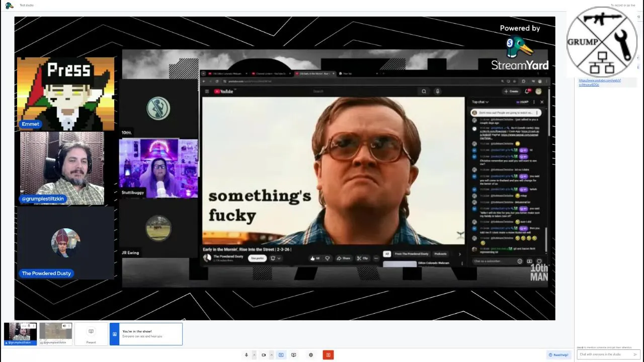The height and width of the screenshot is (362, 644).
Task: Open The Powdered Dusty channel avatar
Action: point(207,257)
